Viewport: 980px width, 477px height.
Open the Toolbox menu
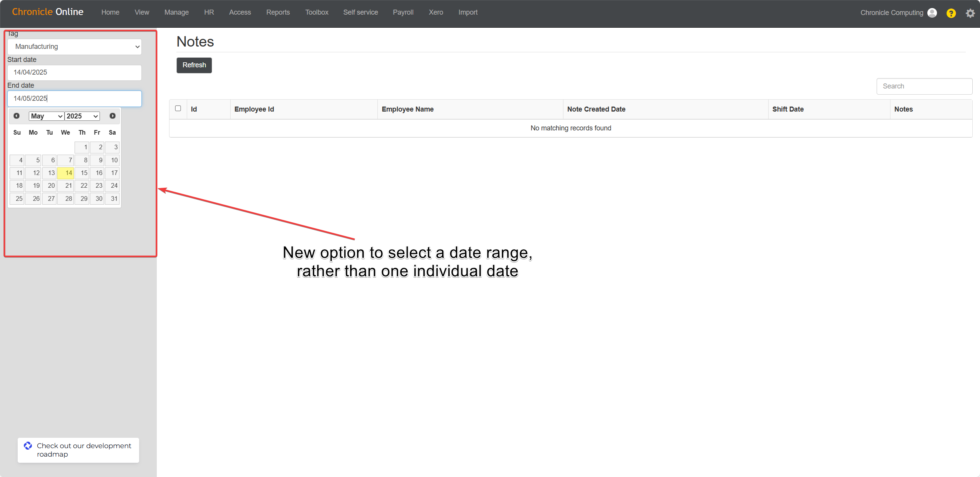[317, 12]
